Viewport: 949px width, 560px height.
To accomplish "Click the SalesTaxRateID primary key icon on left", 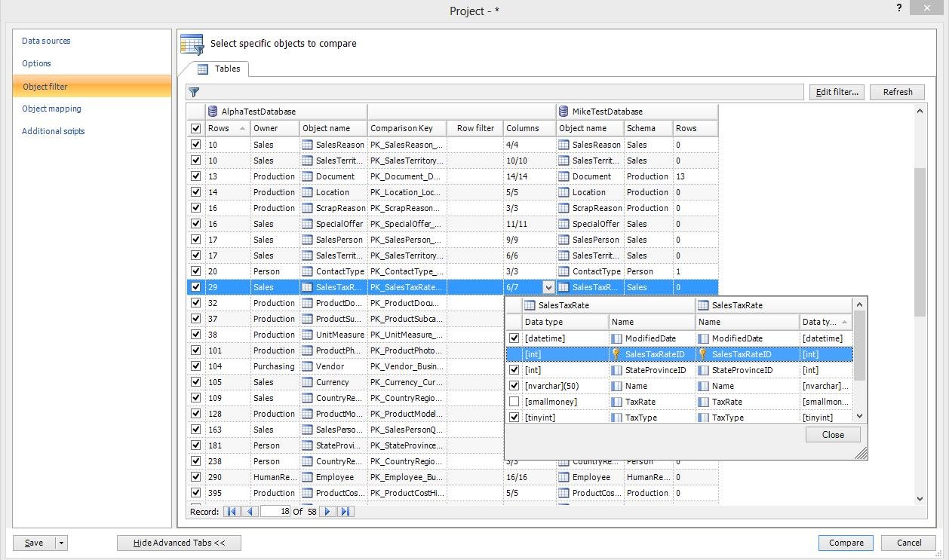I will 616,354.
